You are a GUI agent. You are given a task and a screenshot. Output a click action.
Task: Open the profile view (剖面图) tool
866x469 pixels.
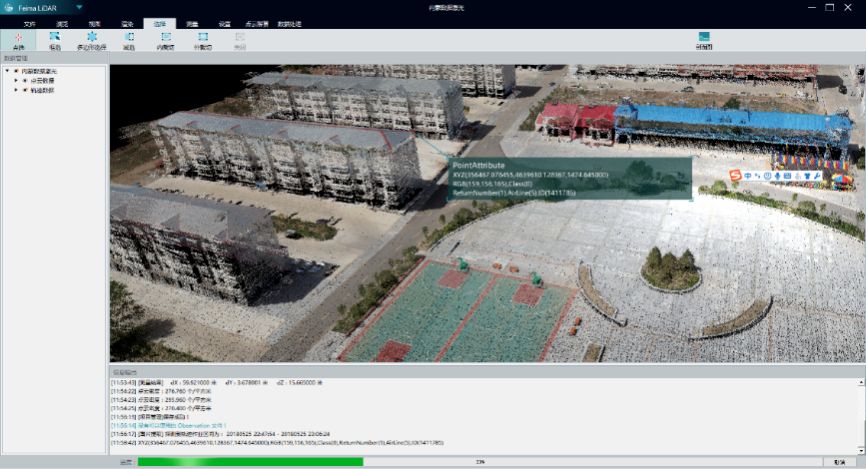704,40
